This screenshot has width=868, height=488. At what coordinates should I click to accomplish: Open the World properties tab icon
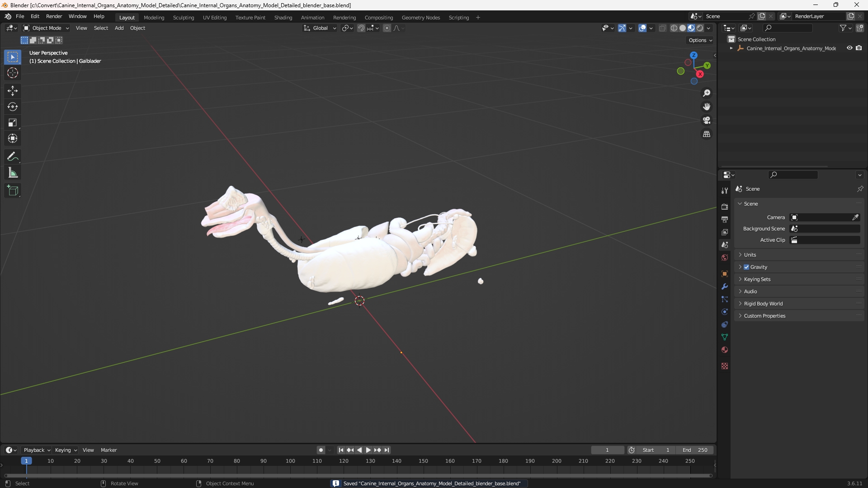(725, 258)
